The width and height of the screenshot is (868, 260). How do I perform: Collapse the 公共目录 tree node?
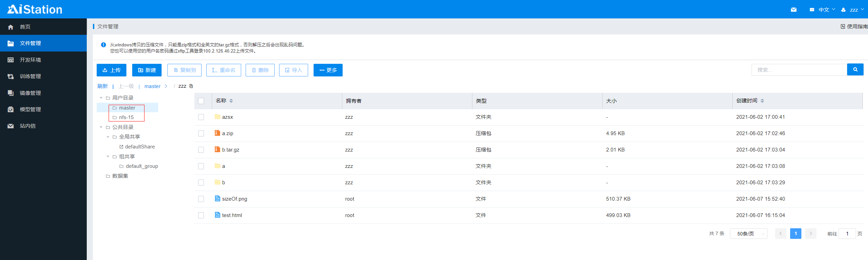tap(101, 127)
